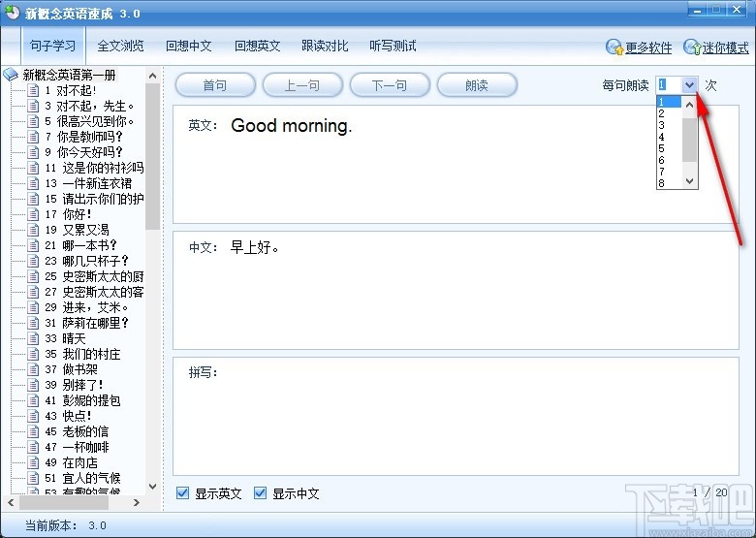Select 5 in the repeat count list

[x=669, y=148]
